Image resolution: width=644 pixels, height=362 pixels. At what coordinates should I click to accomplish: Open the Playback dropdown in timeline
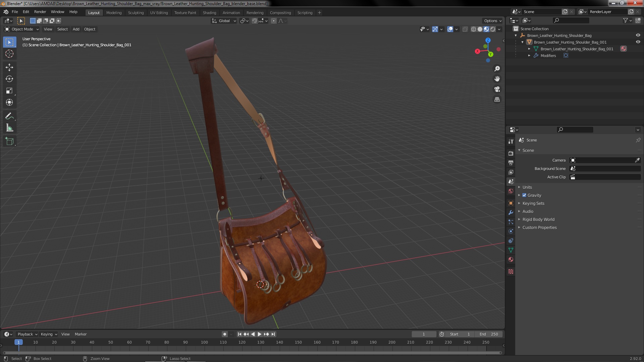tap(27, 334)
